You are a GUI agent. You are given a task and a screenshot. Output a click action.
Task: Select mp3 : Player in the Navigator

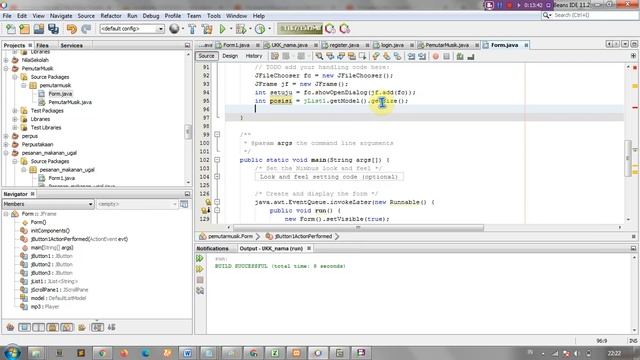pyautogui.click(x=44, y=307)
